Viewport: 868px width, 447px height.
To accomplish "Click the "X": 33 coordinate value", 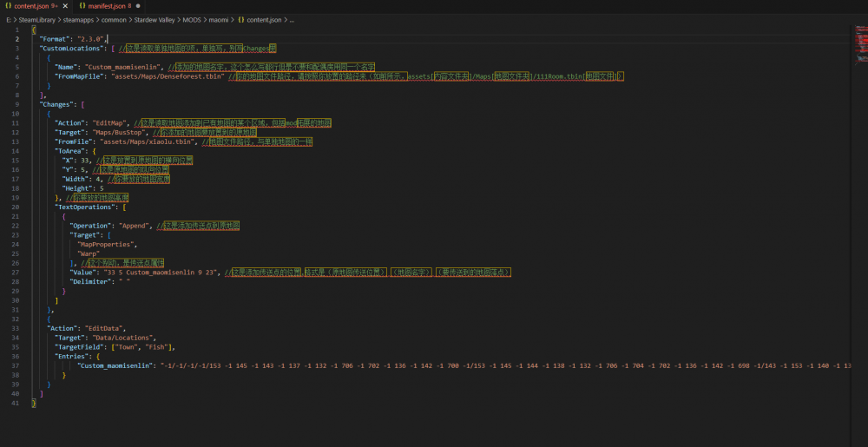I will point(86,160).
